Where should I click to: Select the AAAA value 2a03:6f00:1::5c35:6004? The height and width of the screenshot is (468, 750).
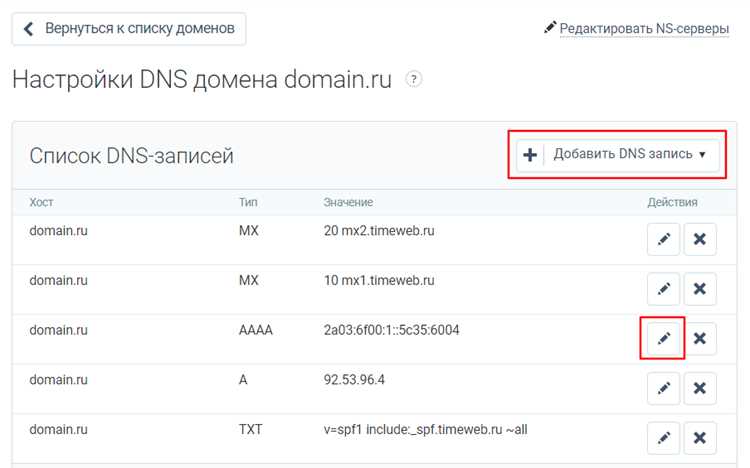(391, 330)
